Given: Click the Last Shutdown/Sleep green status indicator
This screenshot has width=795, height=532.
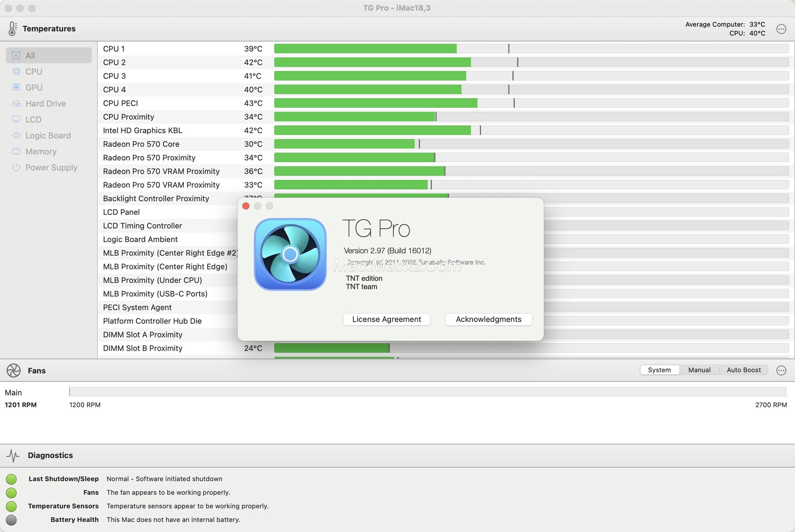Looking at the screenshot, I should point(11,479).
